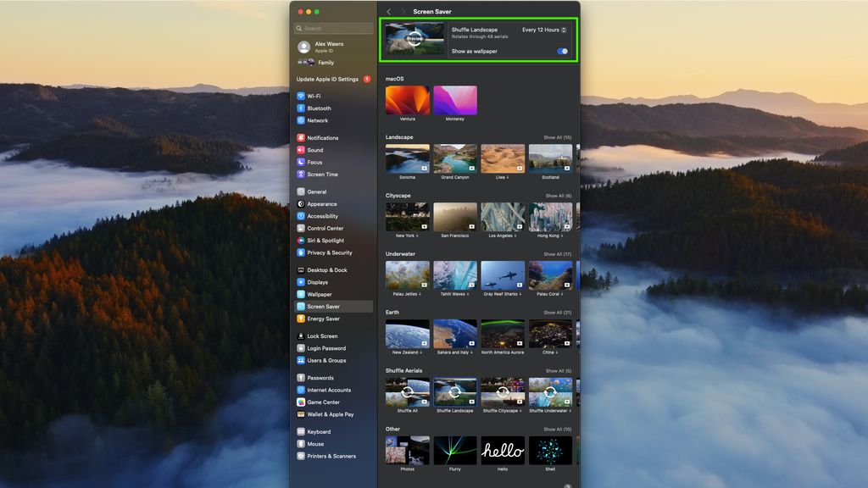Click the Accessibility sidebar icon
868x488 pixels.
pyautogui.click(x=300, y=216)
